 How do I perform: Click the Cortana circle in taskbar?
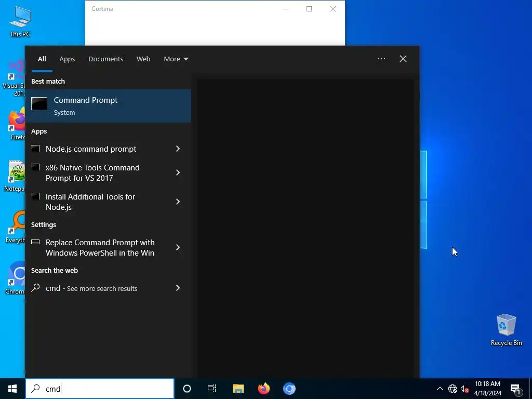click(x=187, y=389)
